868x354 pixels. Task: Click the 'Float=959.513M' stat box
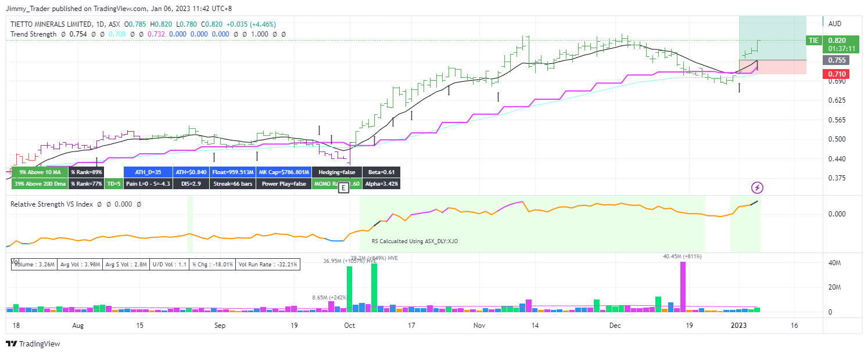232,172
